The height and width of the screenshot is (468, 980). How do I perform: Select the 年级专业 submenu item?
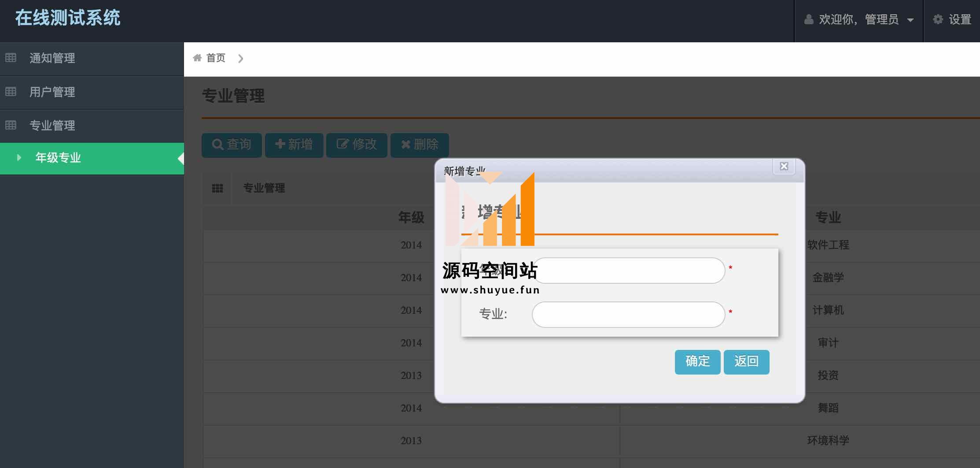92,158
